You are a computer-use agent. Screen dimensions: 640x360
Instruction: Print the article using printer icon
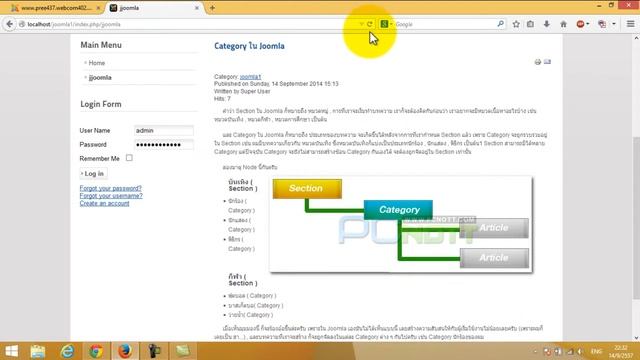[x=538, y=62]
